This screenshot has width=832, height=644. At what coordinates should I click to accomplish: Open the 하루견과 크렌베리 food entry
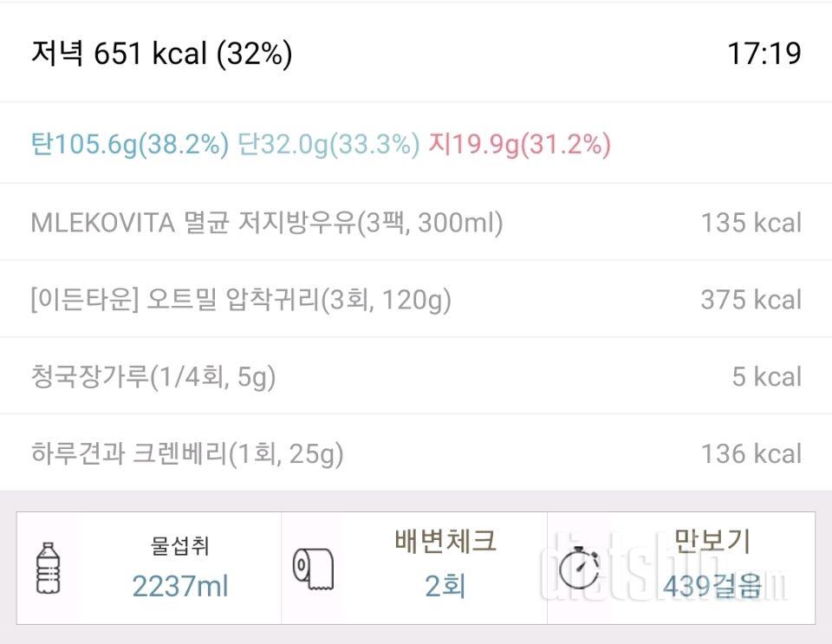coord(187,453)
